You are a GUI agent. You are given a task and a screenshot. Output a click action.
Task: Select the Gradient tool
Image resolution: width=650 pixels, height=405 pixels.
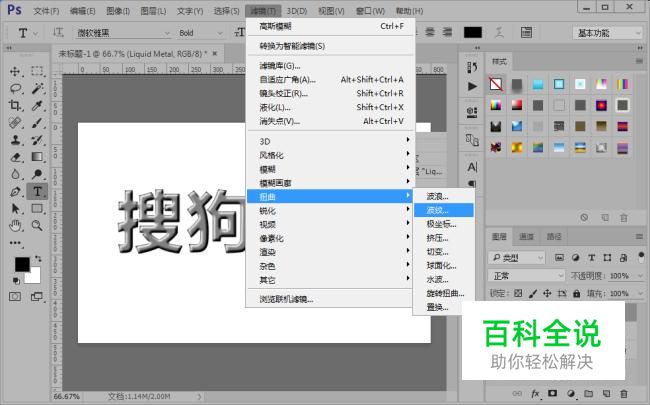[37, 157]
